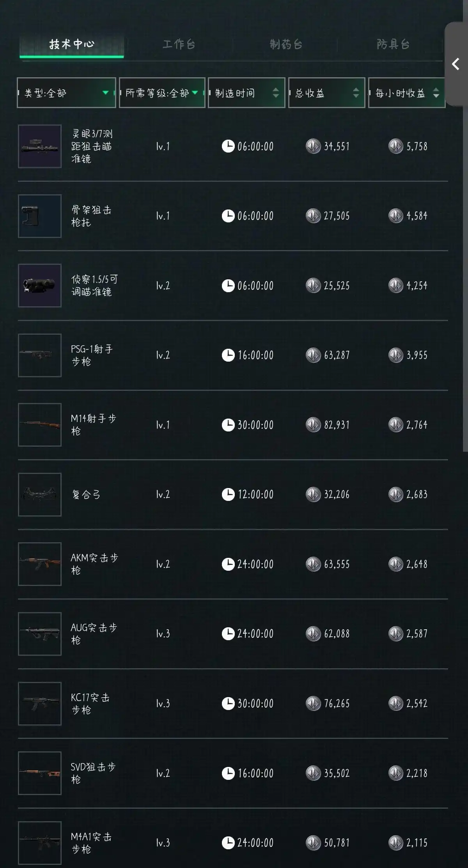Select the AUG突击步枪 weapon icon
The width and height of the screenshot is (468, 868).
[x=40, y=634]
